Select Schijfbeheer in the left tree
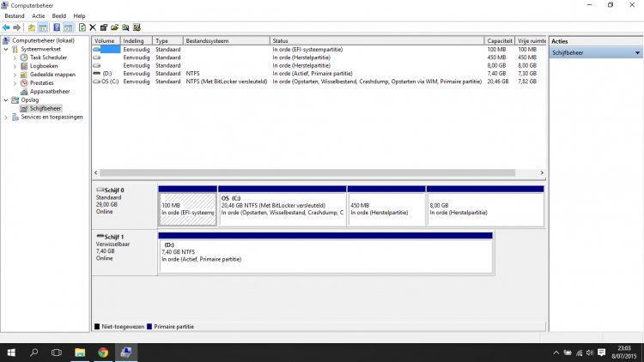 click(x=45, y=109)
